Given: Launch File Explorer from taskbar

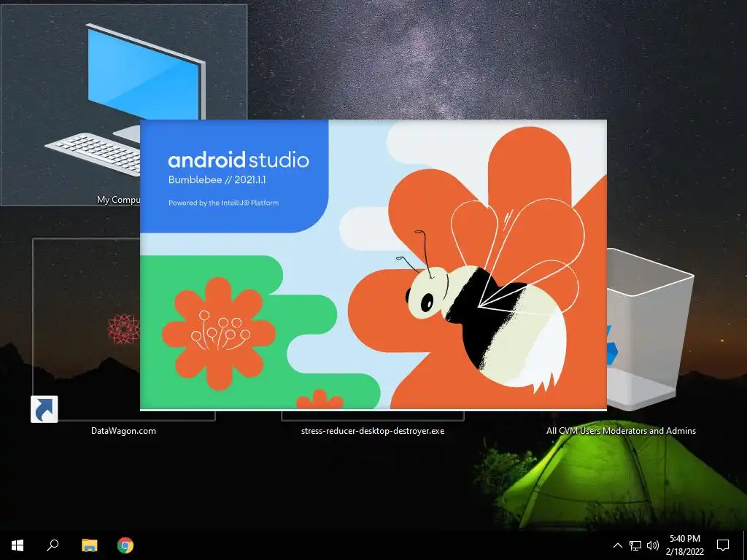Looking at the screenshot, I should (x=89, y=545).
